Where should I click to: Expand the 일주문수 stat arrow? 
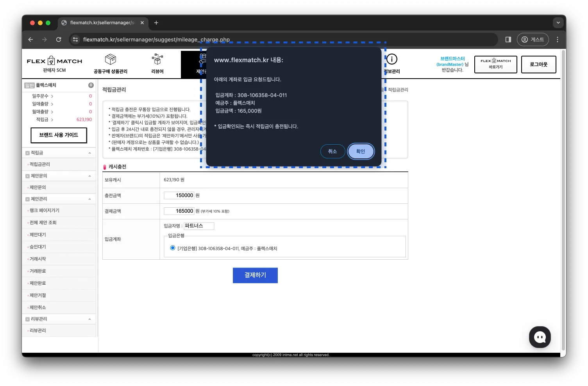coord(52,96)
